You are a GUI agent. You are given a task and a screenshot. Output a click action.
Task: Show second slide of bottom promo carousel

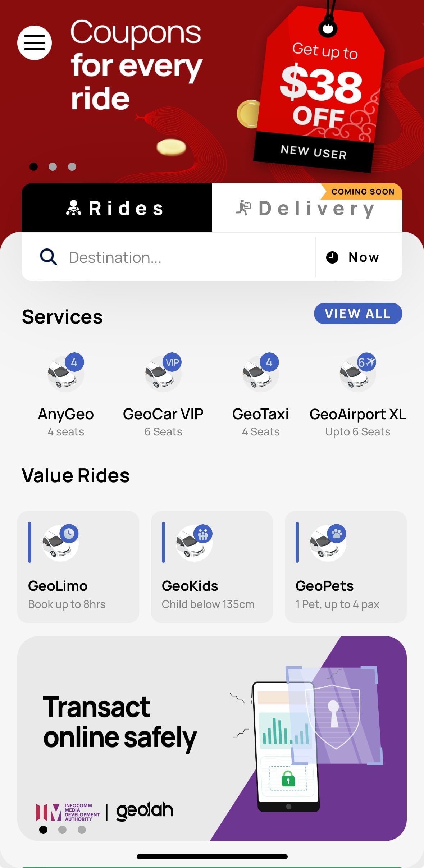63,830
